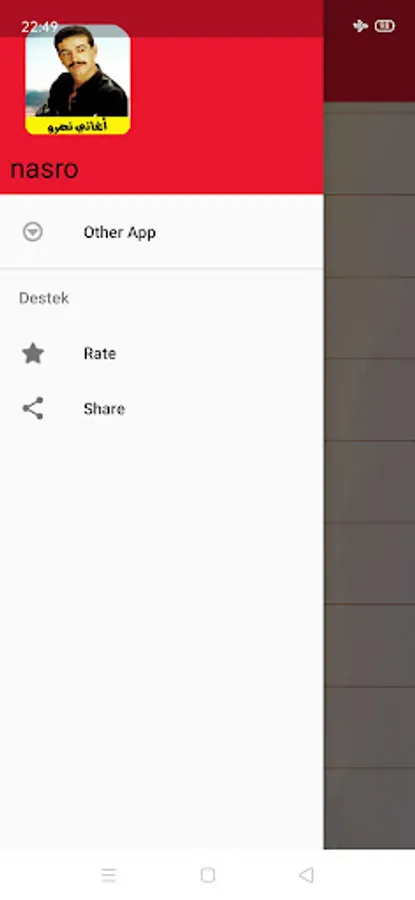The image size is (415, 900).
Task: Tap the nasro title text in header
Action: click(44, 169)
